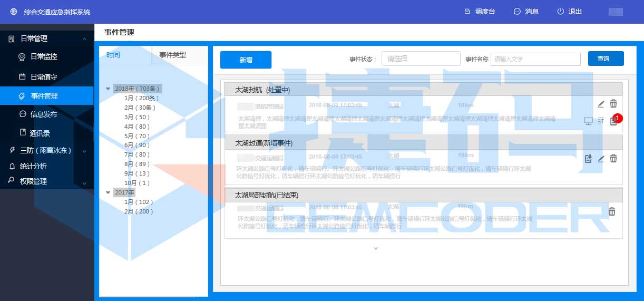Select 8月(89) under 2018年
Viewport: 644px width, 301px height.
pos(136,164)
